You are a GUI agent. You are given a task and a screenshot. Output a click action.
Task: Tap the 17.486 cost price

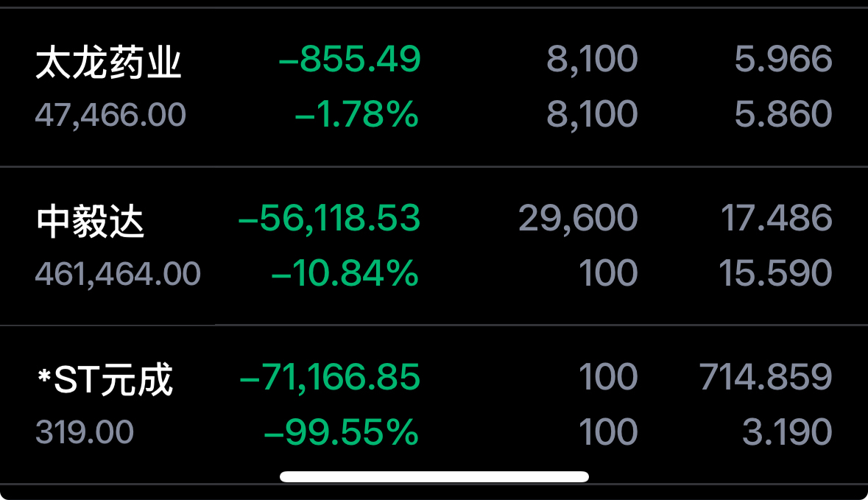click(x=776, y=218)
